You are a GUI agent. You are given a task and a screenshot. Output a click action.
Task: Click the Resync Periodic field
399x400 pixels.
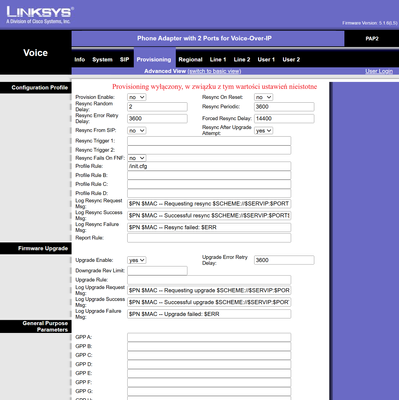tap(284, 107)
